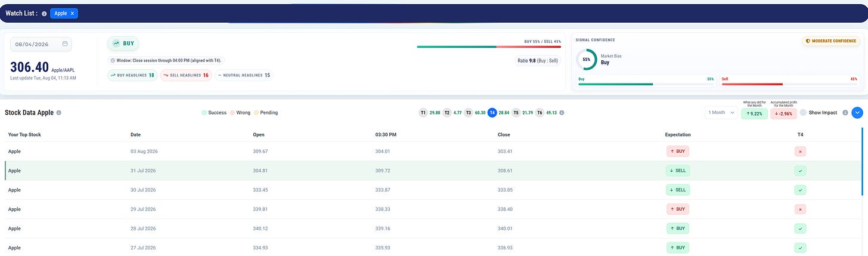
Task: Click the Moderate Confidence badge
Action: point(830,41)
